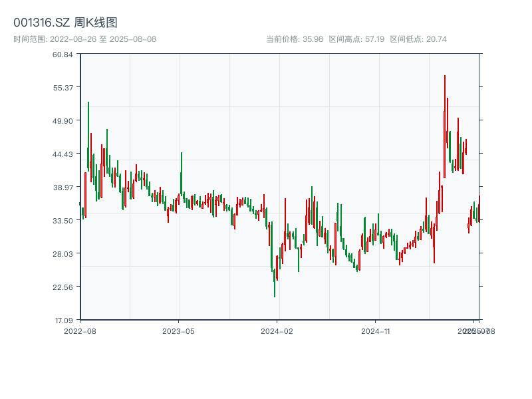Viewport: 532px width, 399px height.
Task: Click the x-axis label 2024-11
Action: [x=376, y=331]
